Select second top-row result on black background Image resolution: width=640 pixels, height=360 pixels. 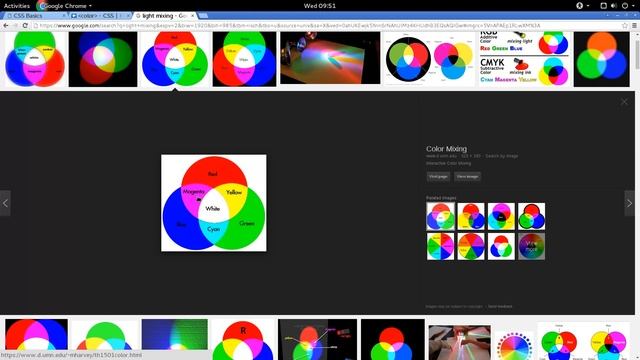tap(103, 59)
